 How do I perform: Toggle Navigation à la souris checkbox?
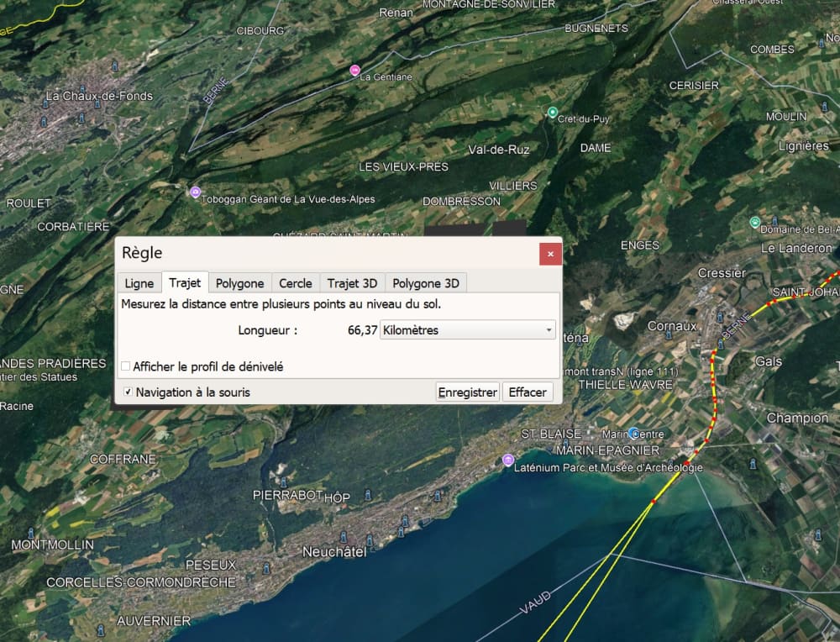[x=128, y=392]
